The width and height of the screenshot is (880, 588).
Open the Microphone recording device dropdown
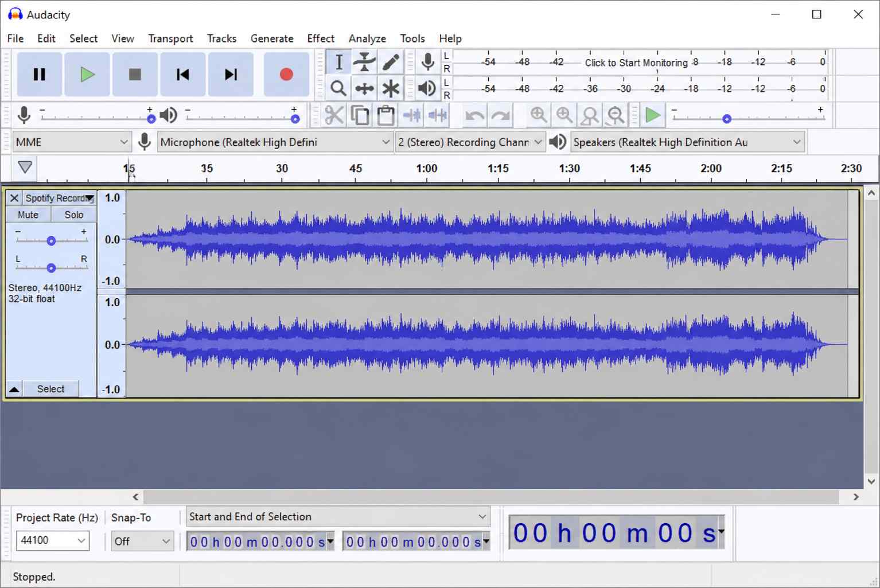click(275, 142)
